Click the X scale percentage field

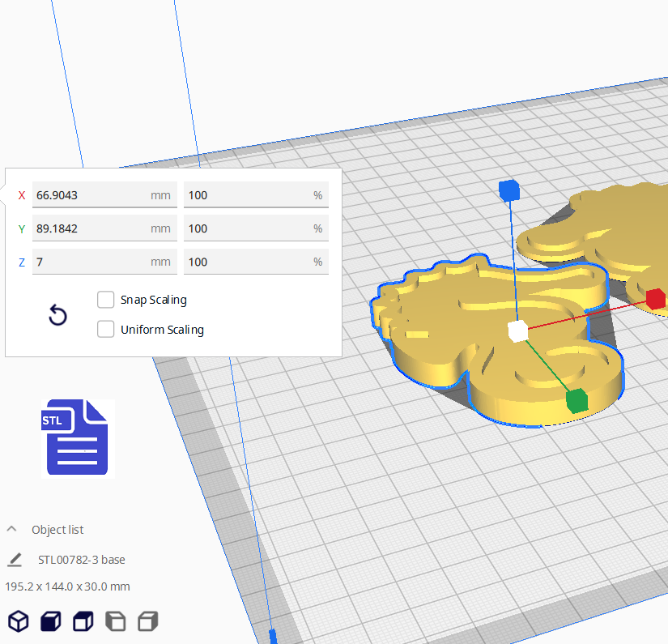[247, 195]
